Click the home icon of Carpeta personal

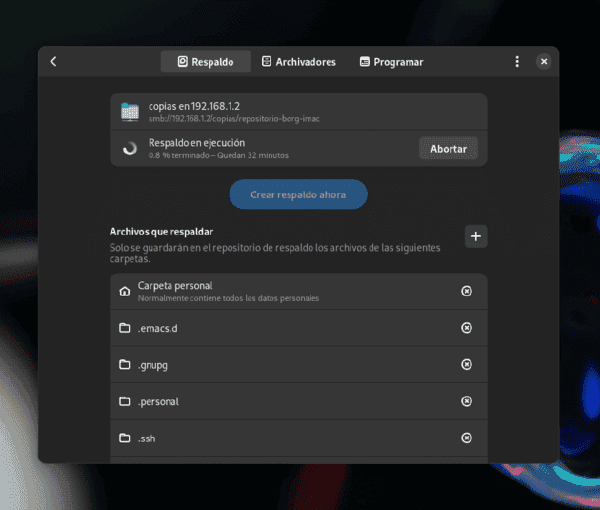click(x=124, y=292)
